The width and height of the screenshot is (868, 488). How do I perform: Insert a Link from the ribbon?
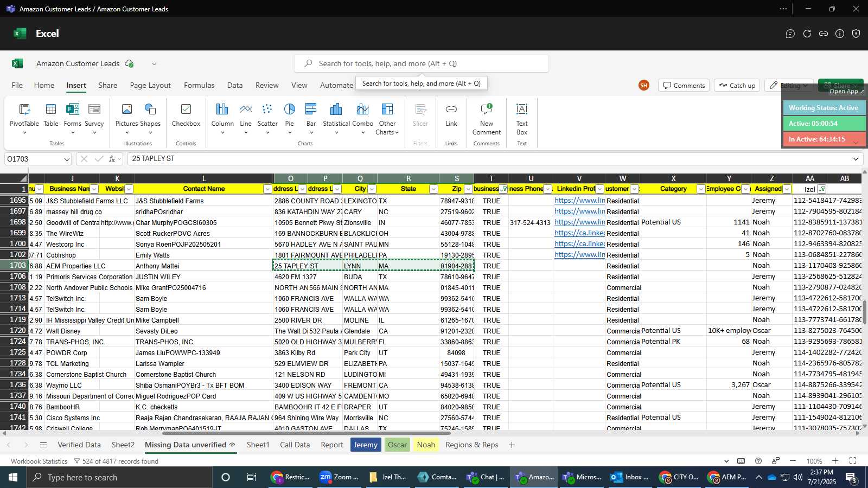click(x=451, y=115)
